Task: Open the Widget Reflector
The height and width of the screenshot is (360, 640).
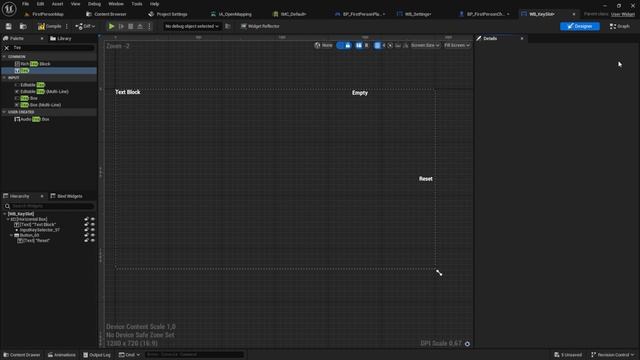Action: click(x=260, y=26)
